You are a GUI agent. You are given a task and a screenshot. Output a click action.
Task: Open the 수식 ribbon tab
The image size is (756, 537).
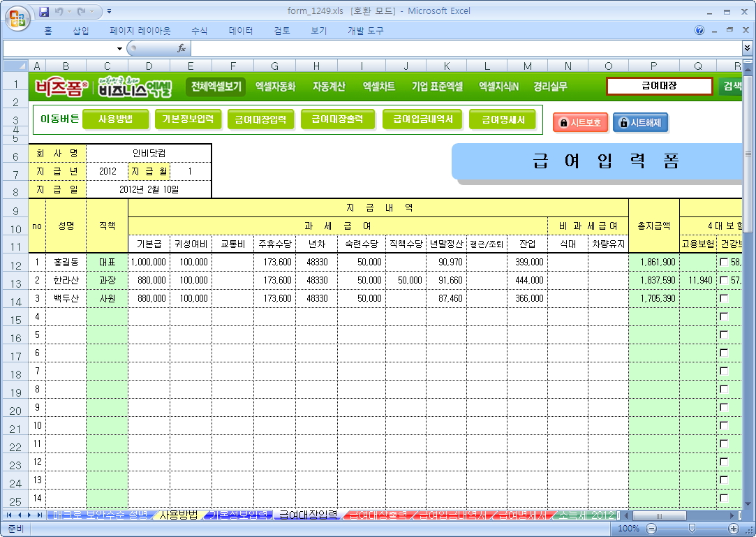click(x=199, y=31)
